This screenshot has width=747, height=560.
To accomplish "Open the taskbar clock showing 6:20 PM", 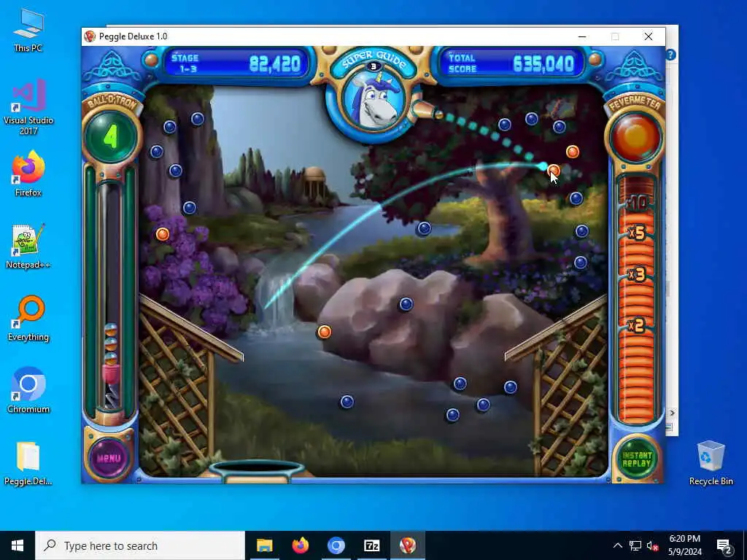I will pos(684,545).
